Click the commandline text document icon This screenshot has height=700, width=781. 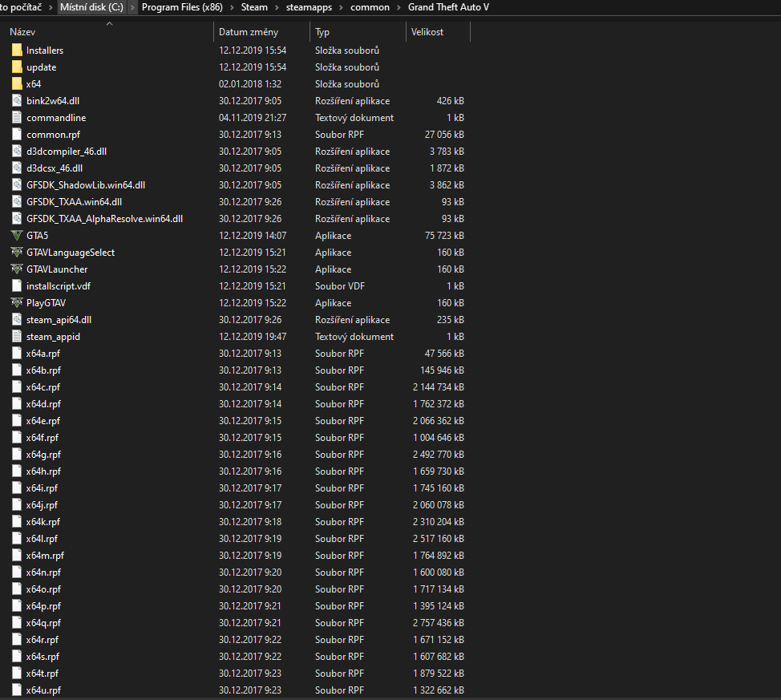coord(17,118)
